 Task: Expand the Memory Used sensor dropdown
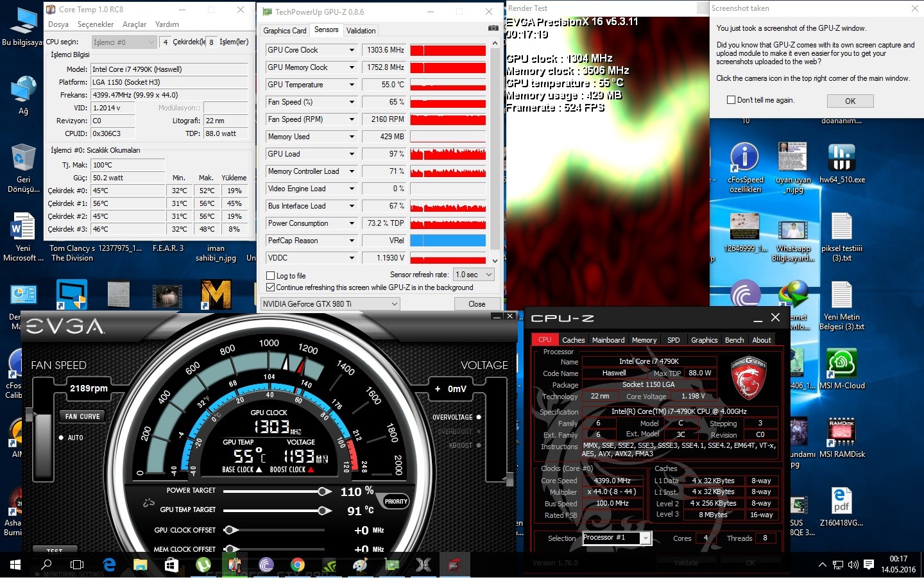point(352,137)
